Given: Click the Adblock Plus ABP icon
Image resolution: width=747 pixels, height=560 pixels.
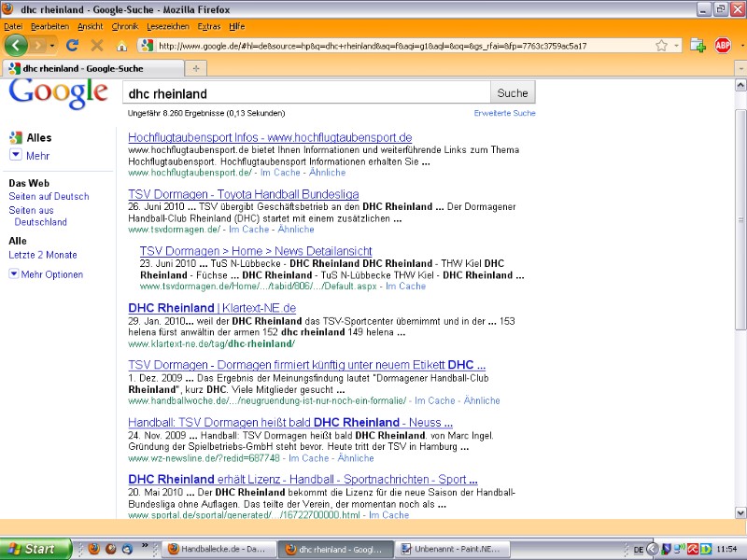Looking at the screenshot, I should (x=723, y=45).
